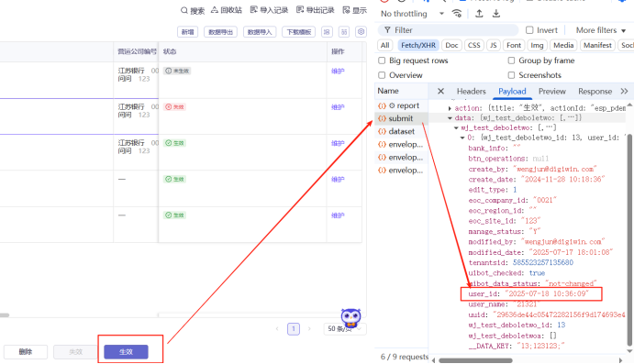
Task: Click the JSON icon beside dataset request
Action: [x=382, y=131]
